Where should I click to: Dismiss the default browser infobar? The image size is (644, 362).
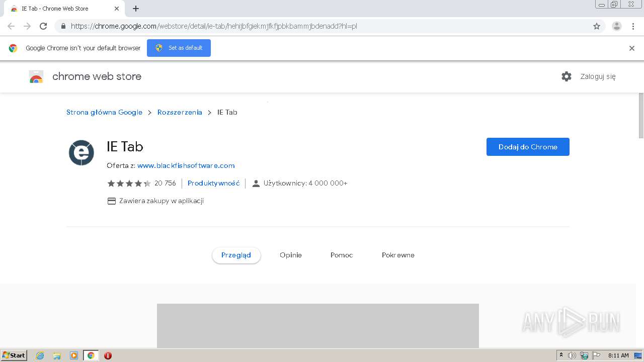(632, 48)
